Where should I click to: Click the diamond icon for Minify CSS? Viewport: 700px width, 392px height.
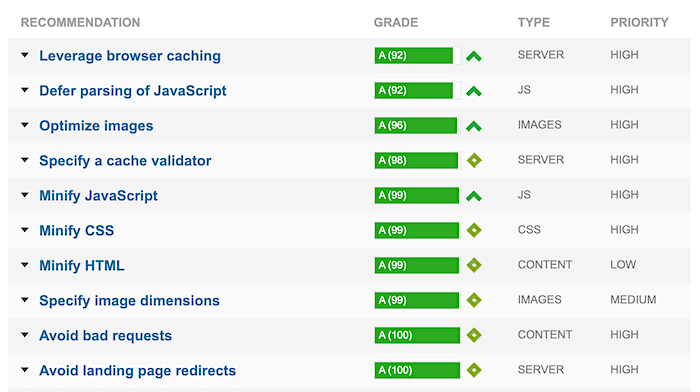click(474, 230)
